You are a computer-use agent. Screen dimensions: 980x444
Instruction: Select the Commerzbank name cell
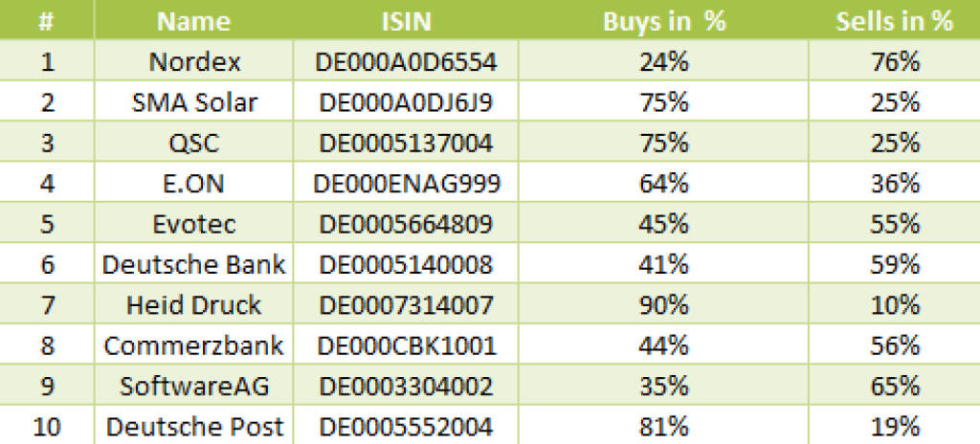pos(194,345)
